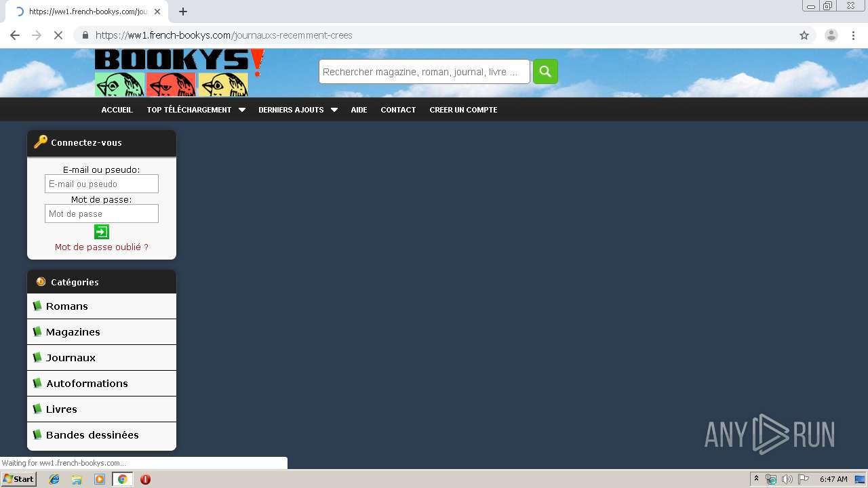
Task: Click the green search magnifier button
Action: (x=545, y=72)
